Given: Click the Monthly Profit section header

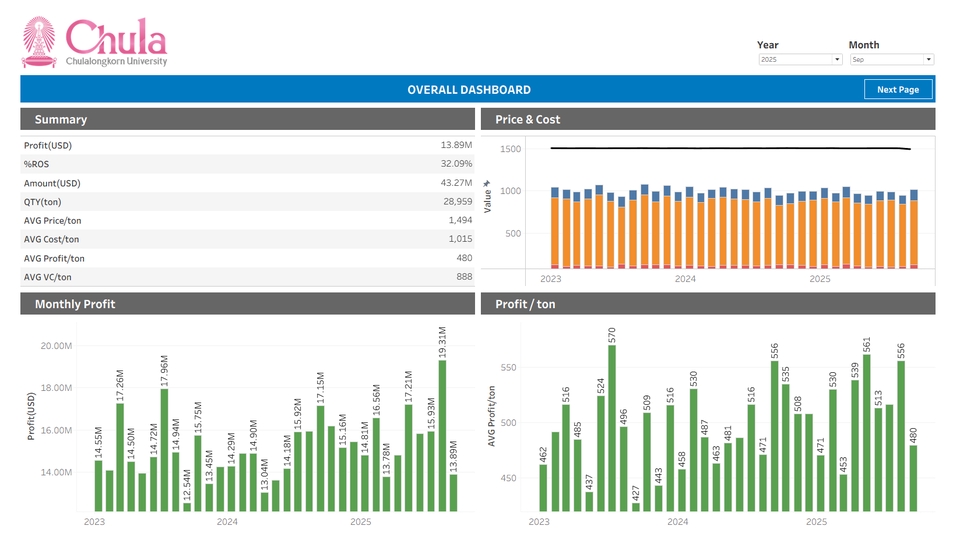Looking at the screenshot, I should click(x=247, y=304).
